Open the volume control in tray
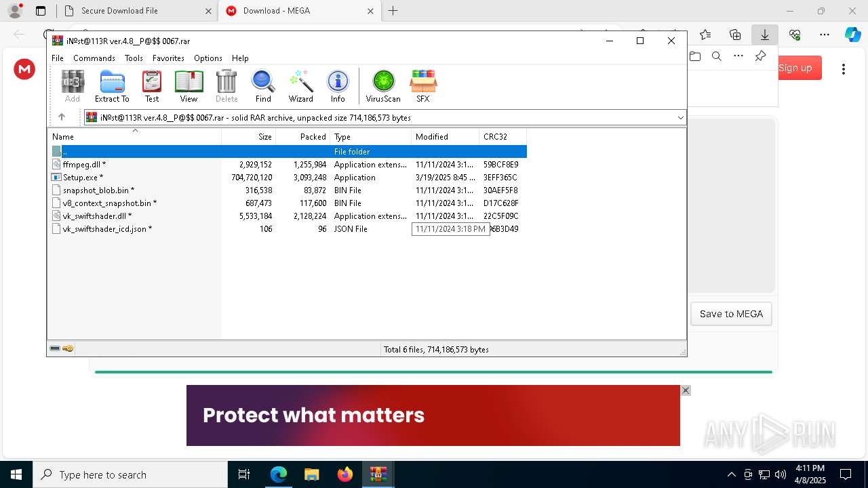Image resolution: width=868 pixels, height=488 pixels. [781, 474]
